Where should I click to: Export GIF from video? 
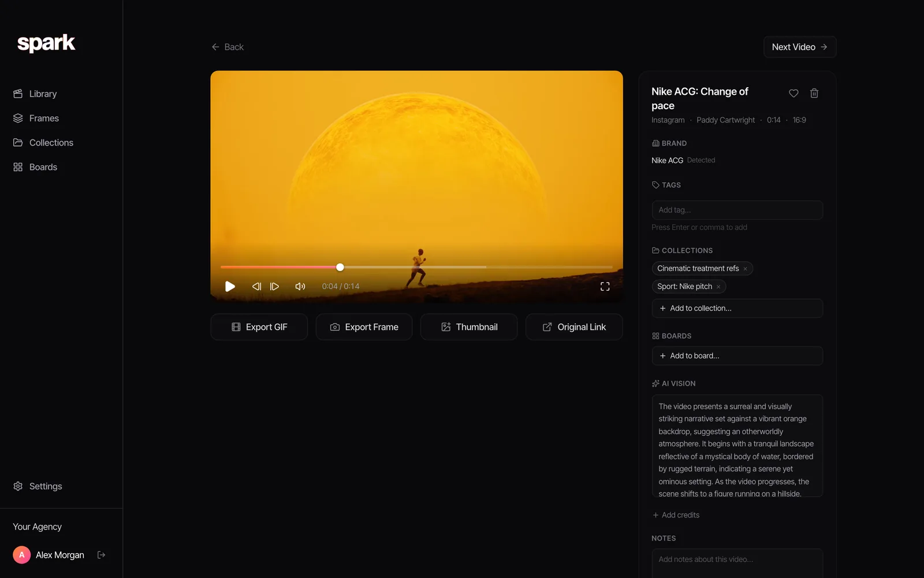[259, 327]
